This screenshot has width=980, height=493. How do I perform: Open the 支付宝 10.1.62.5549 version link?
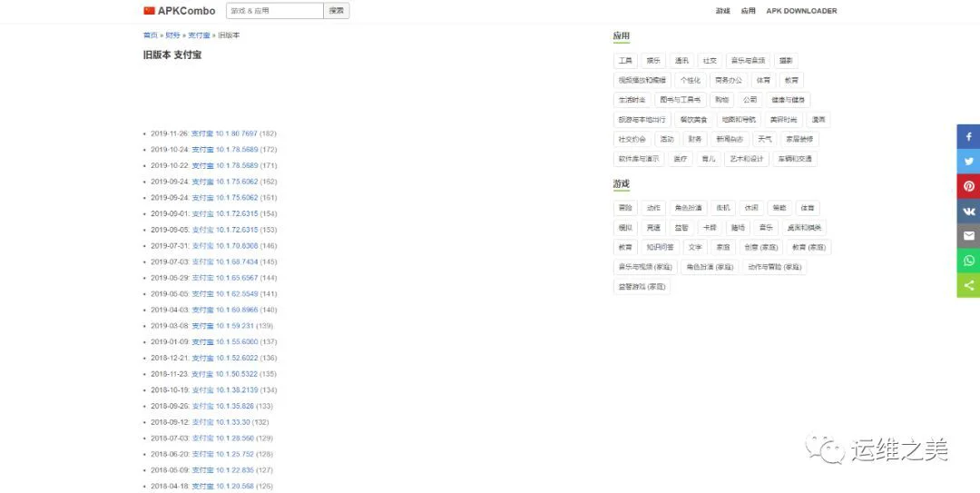point(224,294)
